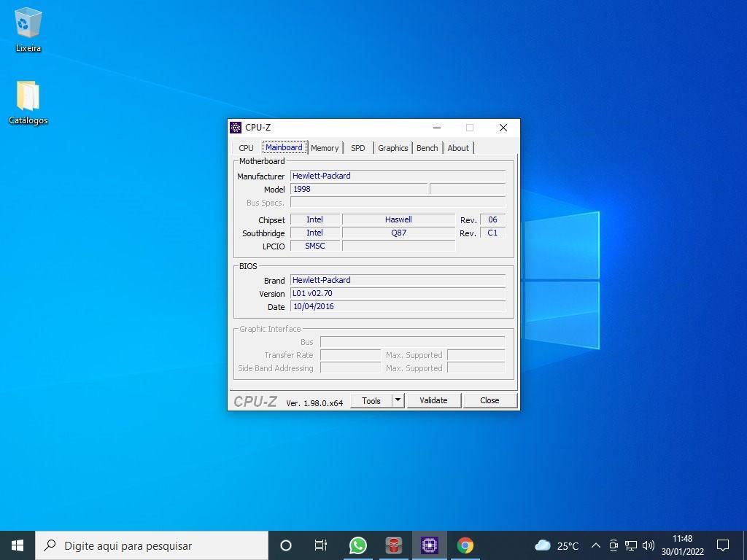Viewport: 747px width, 560px height.
Task: Click the Model value 1998
Action: (x=359, y=189)
